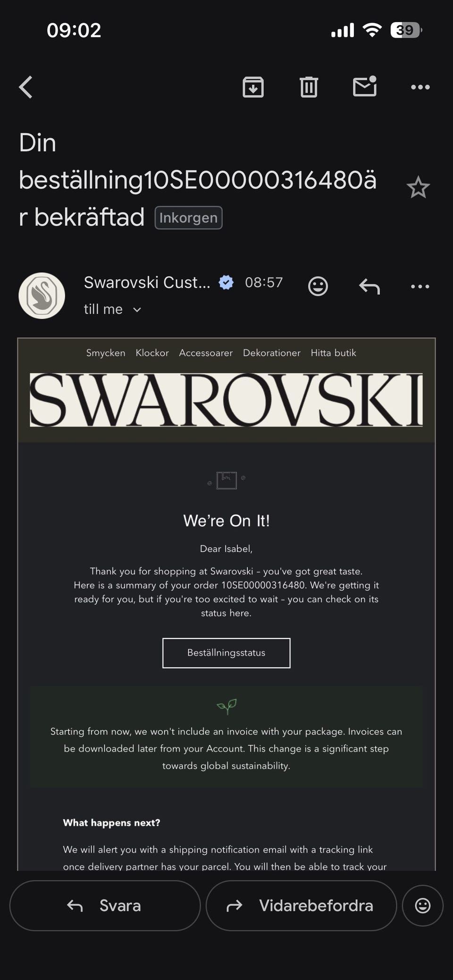Go back using the back arrow
The height and width of the screenshot is (980, 453).
pyautogui.click(x=26, y=87)
